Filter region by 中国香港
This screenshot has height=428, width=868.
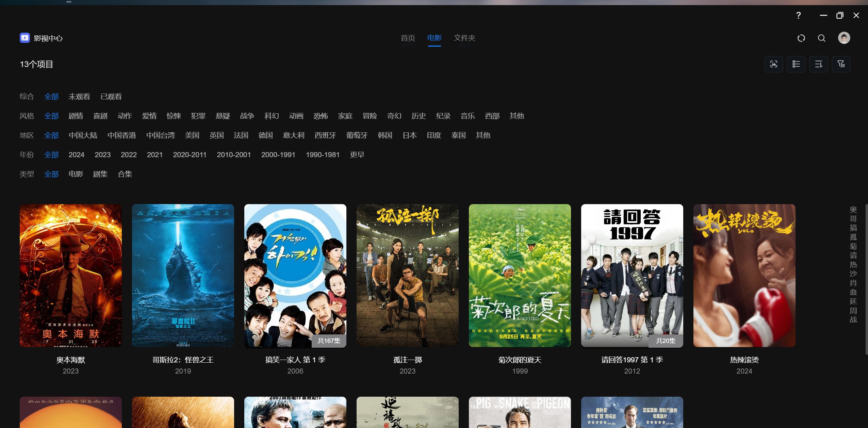point(122,135)
